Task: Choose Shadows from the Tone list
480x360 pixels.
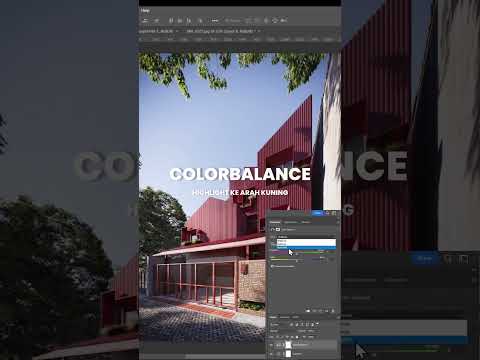Action: 306,241
